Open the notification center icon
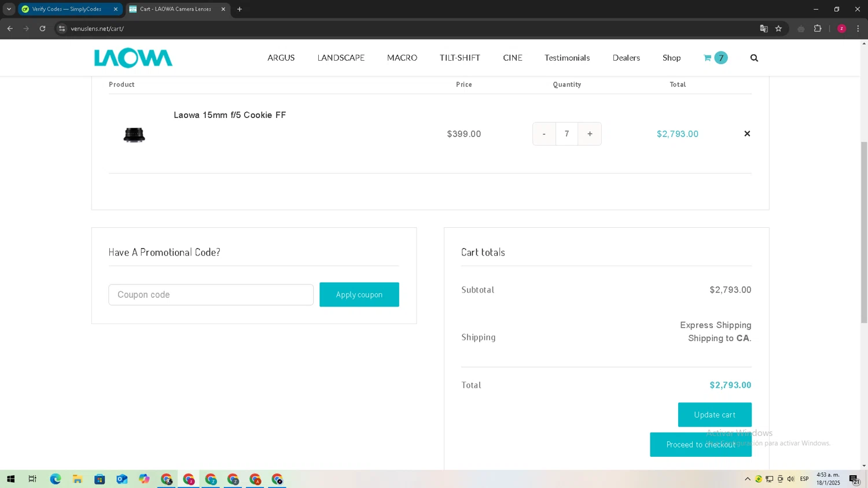This screenshot has height=488, width=868. point(855,479)
